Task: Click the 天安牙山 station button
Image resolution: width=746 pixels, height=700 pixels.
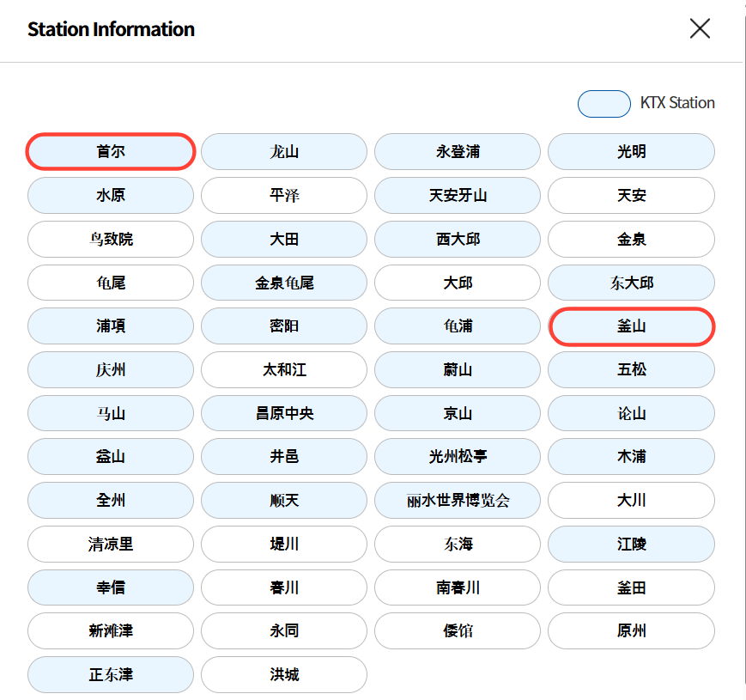Action: 458,195
